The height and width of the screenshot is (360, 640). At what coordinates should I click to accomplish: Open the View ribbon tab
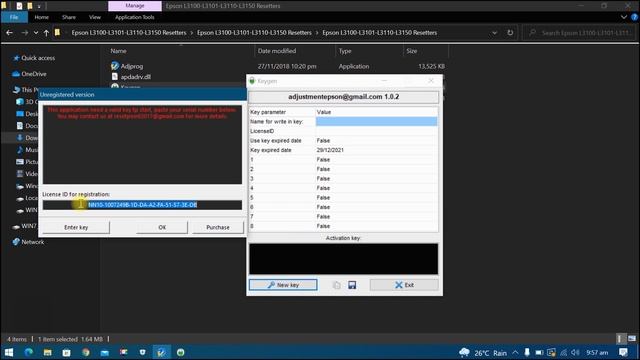coord(95,17)
